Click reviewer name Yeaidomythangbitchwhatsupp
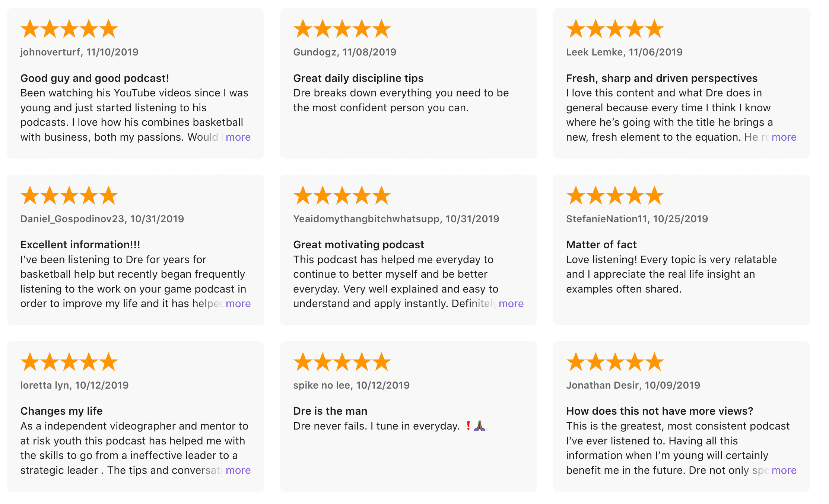The height and width of the screenshot is (504, 829). click(366, 219)
